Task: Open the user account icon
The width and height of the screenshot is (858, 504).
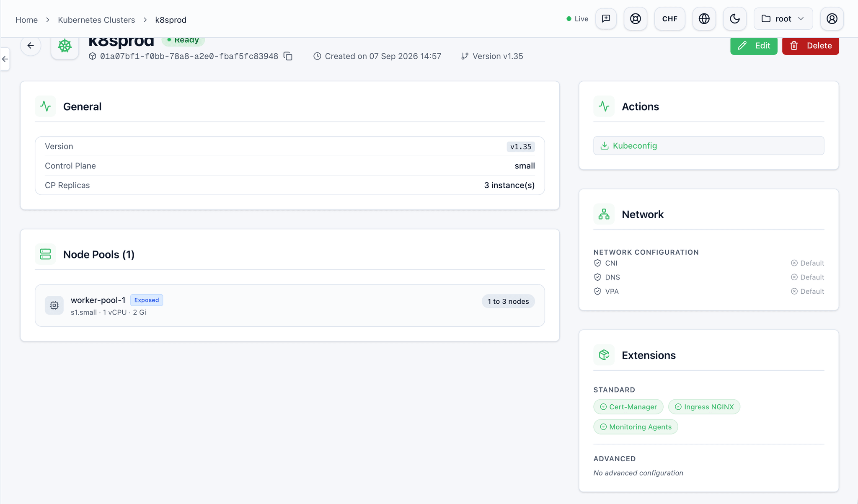Action: coord(832,19)
